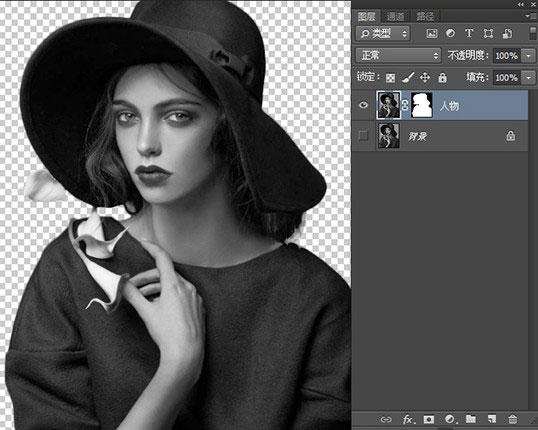
Task: Add a layer mask
Action: pyautogui.click(x=429, y=419)
